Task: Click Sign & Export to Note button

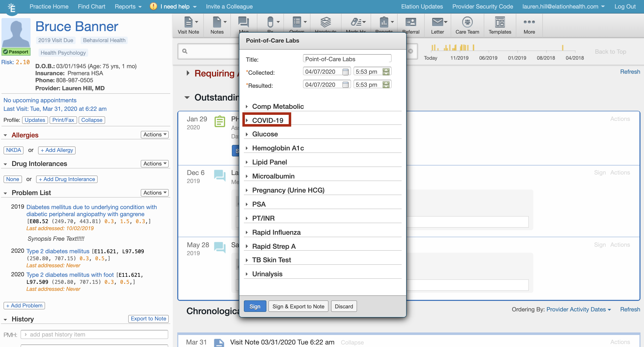Action: pos(298,306)
